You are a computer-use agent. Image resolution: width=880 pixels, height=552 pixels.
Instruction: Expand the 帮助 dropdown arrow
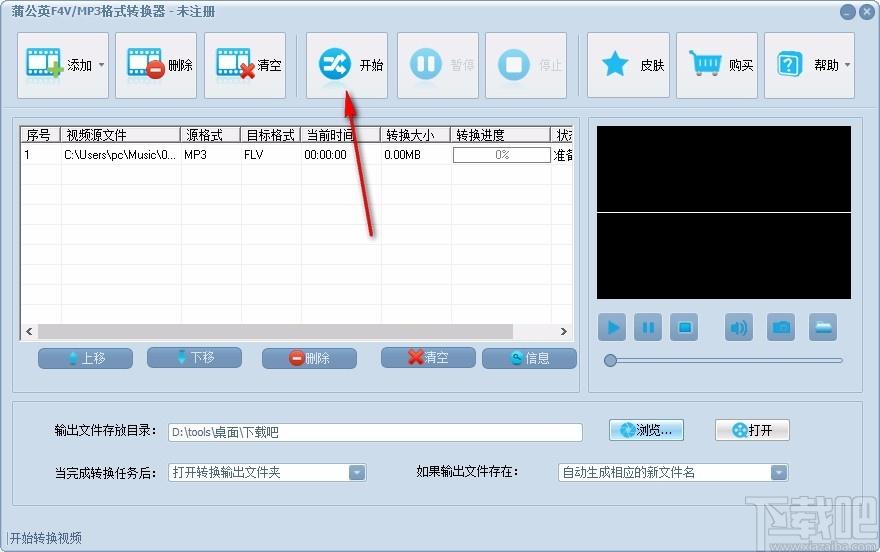pos(847,65)
